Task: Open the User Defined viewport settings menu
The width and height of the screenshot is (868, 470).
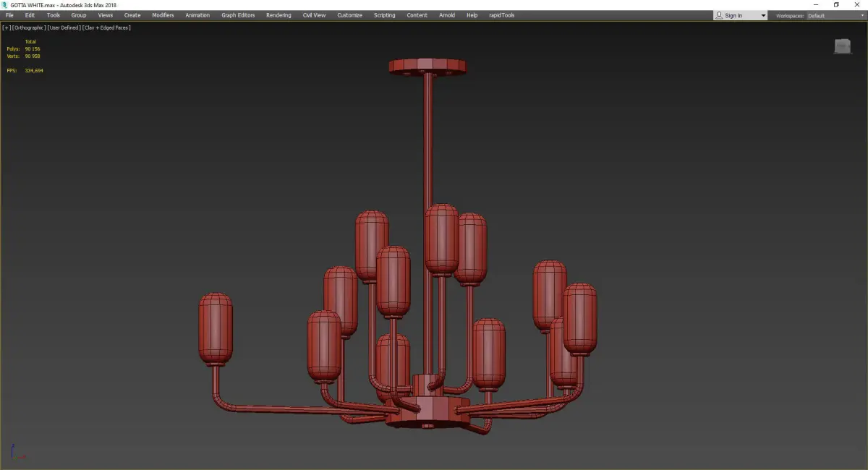Action: pos(64,27)
